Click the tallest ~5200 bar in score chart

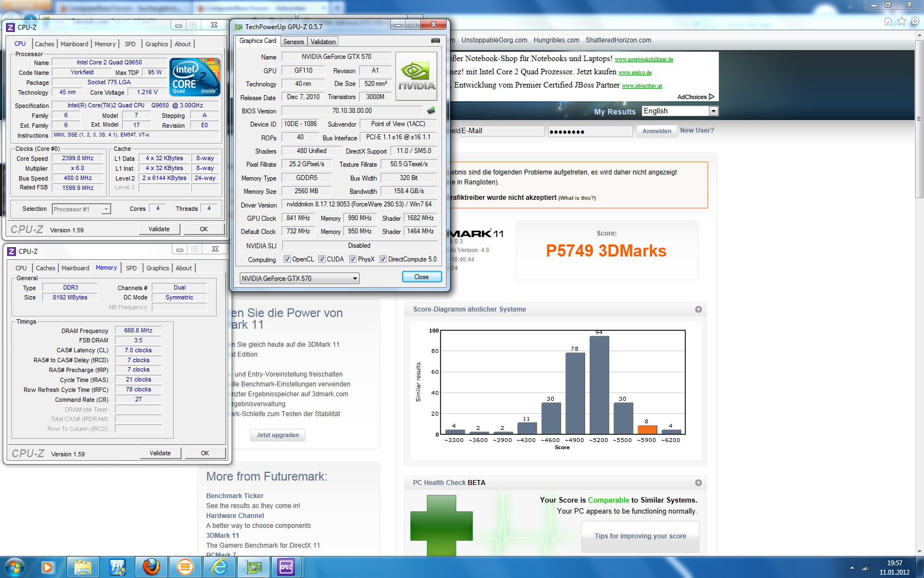click(599, 385)
